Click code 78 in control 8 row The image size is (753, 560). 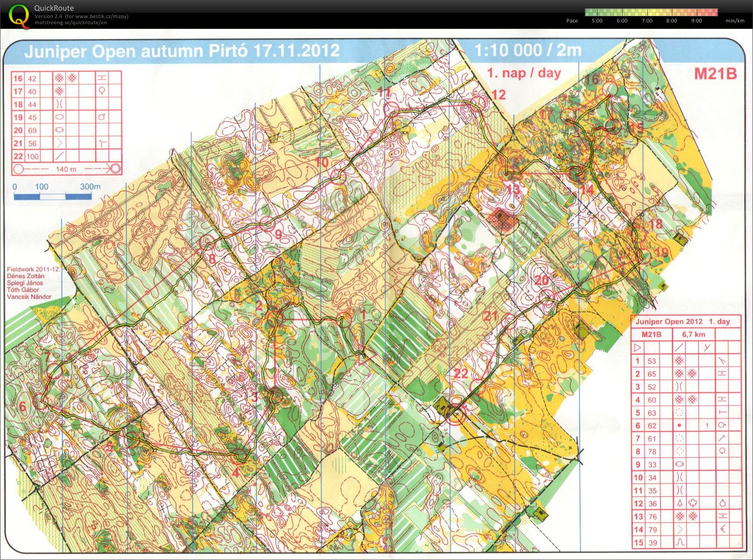coord(652,451)
